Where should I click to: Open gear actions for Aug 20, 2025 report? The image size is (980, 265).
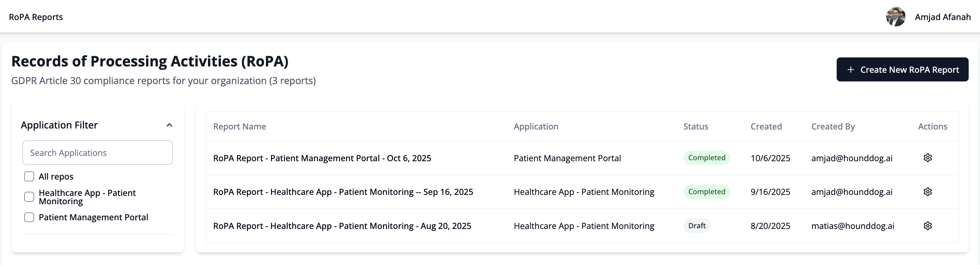pyautogui.click(x=927, y=226)
